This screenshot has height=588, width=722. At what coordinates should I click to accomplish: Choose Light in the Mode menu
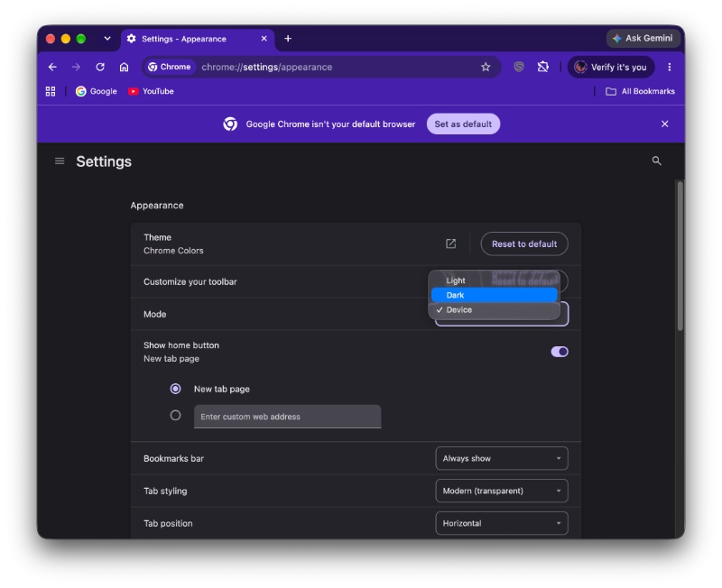click(494, 280)
